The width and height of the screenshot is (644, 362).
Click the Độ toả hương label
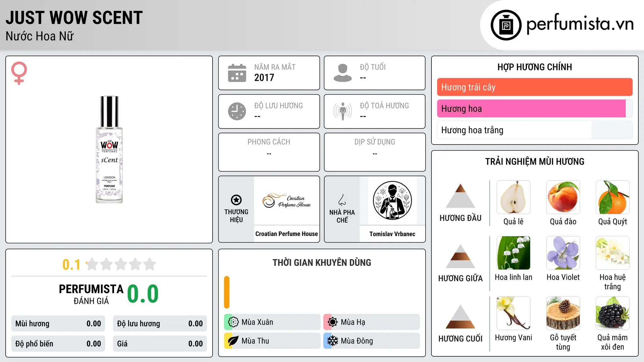(384, 106)
